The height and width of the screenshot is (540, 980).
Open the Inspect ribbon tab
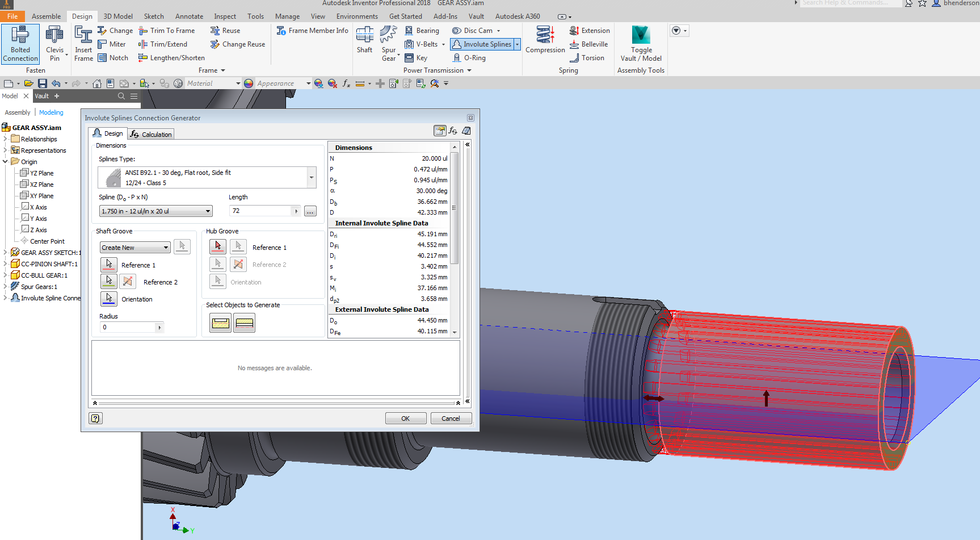225,16
